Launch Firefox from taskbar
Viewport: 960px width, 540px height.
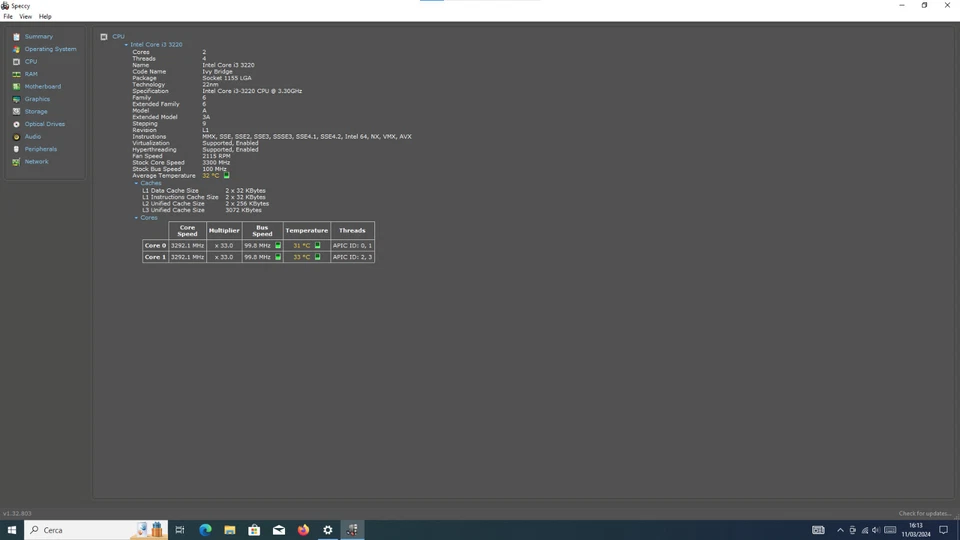pos(303,530)
